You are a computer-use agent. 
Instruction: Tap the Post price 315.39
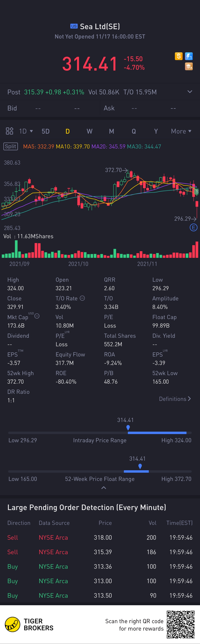pyautogui.click(x=34, y=92)
